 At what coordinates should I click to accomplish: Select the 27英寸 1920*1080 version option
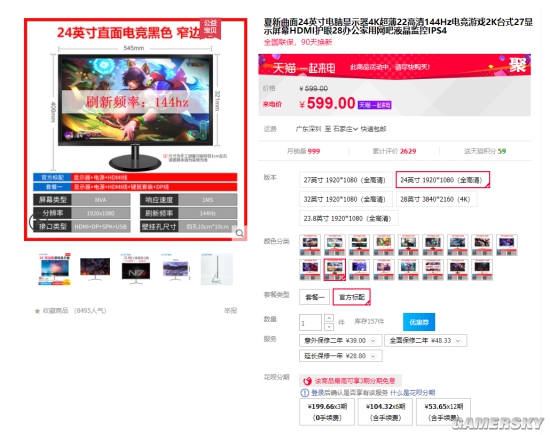tap(345, 180)
